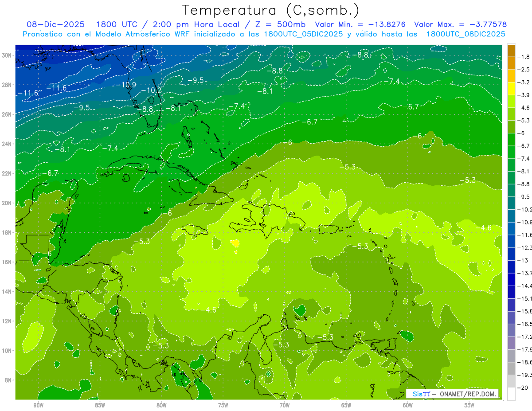Click the -19.3 value on the color scale
Viewport: 532px width, 411px height.
tap(524, 375)
